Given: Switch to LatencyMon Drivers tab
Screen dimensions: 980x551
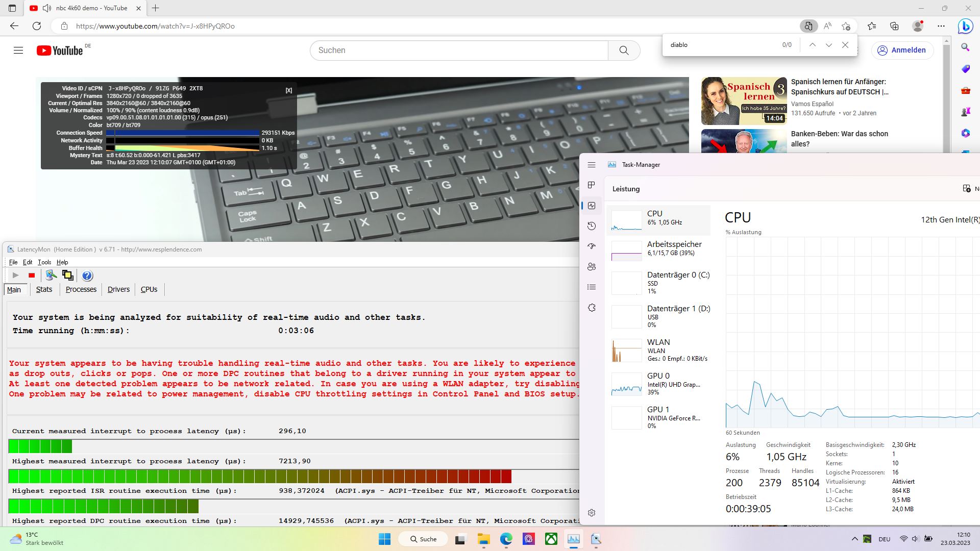Looking at the screenshot, I should (118, 289).
